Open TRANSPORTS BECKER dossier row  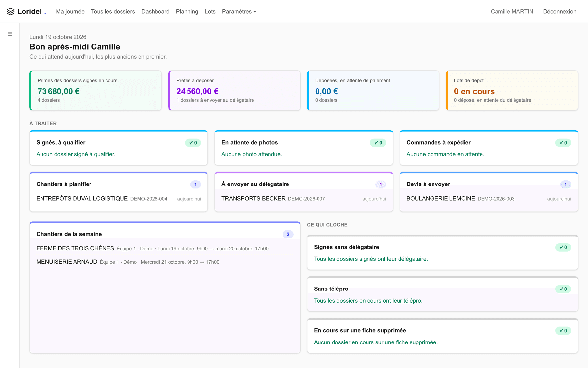[304, 199]
